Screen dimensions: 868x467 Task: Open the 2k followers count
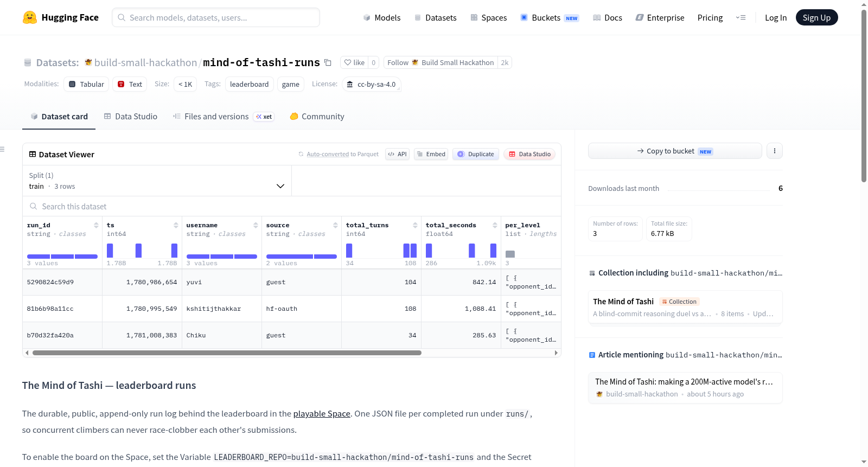point(505,62)
